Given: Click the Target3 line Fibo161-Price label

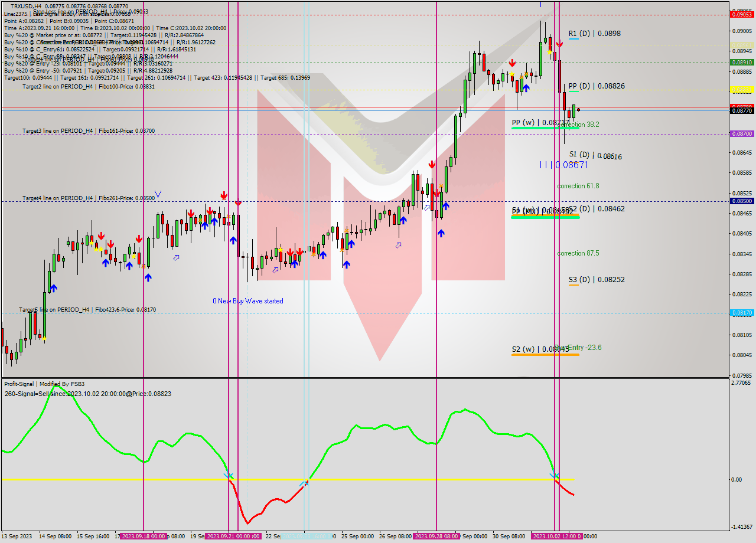Looking at the screenshot, I should tap(89, 130).
